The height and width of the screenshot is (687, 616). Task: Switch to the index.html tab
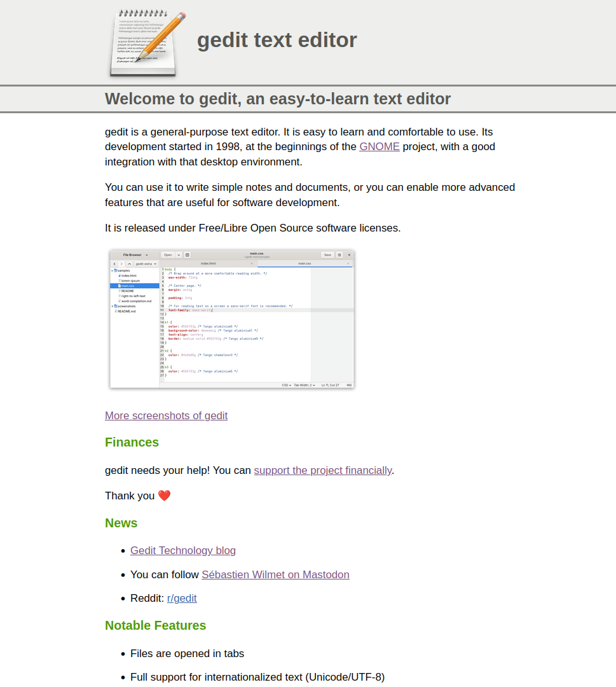pyautogui.click(x=209, y=263)
